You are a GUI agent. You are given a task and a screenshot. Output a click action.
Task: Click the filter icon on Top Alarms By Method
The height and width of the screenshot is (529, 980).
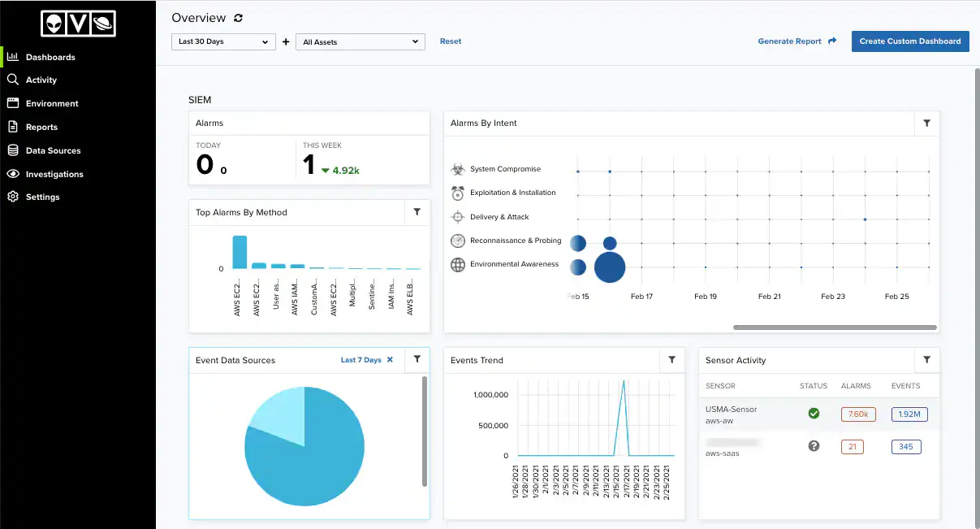tap(417, 212)
